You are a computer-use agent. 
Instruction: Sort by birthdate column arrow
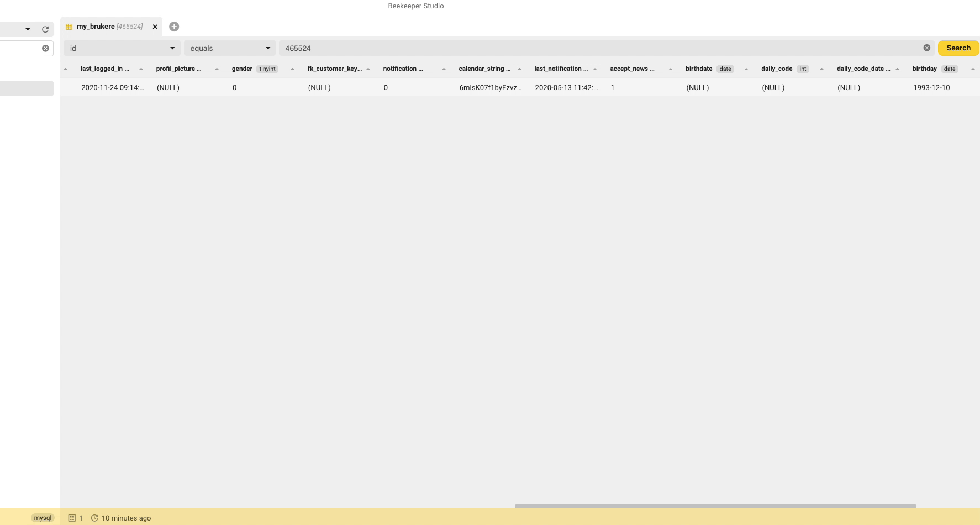(x=746, y=69)
